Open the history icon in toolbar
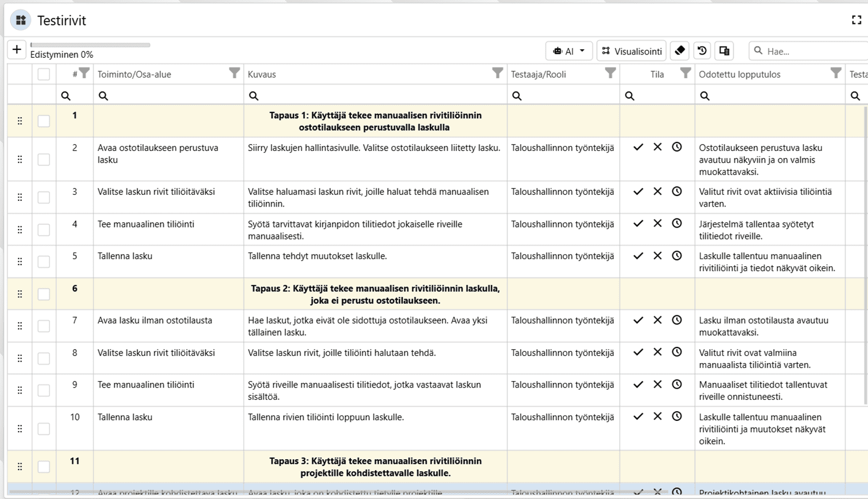Viewport: 868px width, 499px height. (x=701, y=51)
